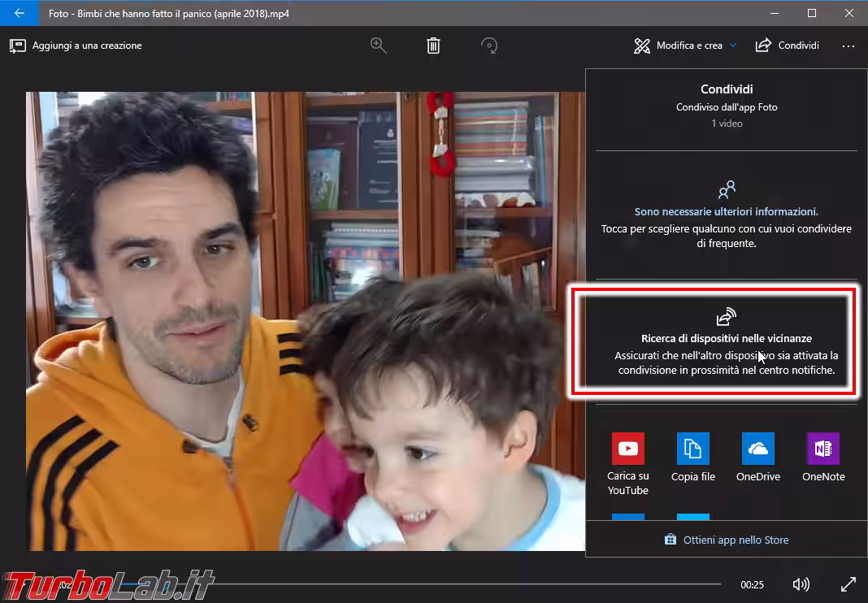
Task: Delete the video with trash icon
Action: pyautogui.click(x=434, y=46)
